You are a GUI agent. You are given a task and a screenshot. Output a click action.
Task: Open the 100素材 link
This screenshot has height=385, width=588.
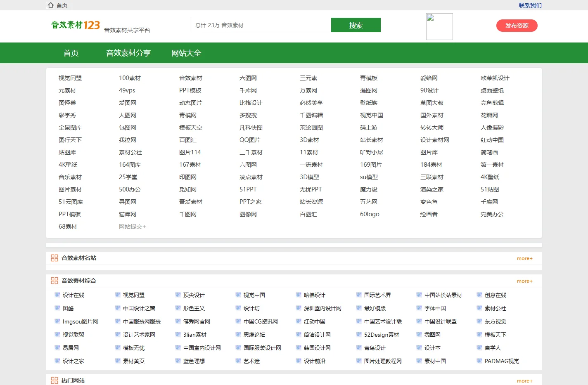point(130,78)
